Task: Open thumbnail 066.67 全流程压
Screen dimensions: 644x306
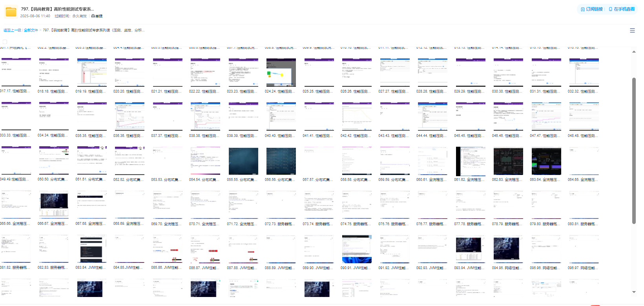Action: [x=54, y=205]
